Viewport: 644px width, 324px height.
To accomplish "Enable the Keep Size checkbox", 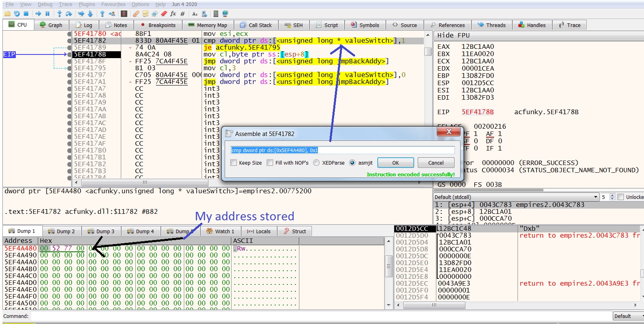I will pyautogui.click(x=234, y=163).
